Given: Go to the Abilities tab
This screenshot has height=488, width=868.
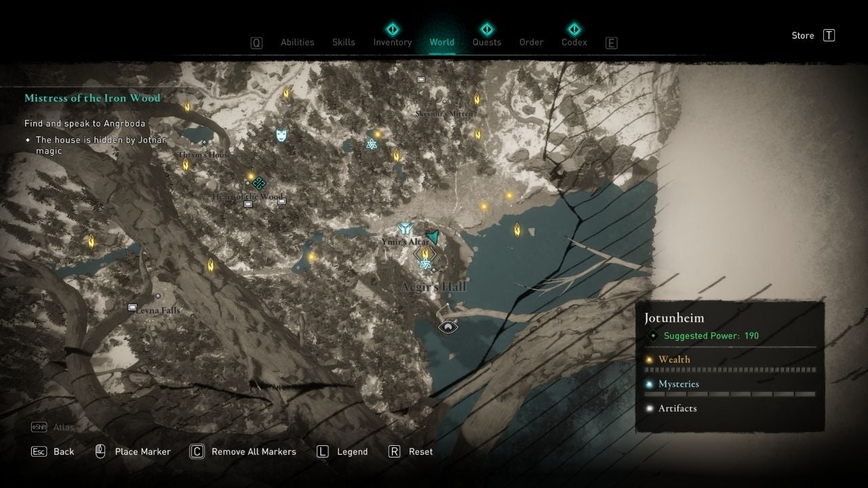Looking at the screenshot, I should pyautogui.click(x=298, y=42).
